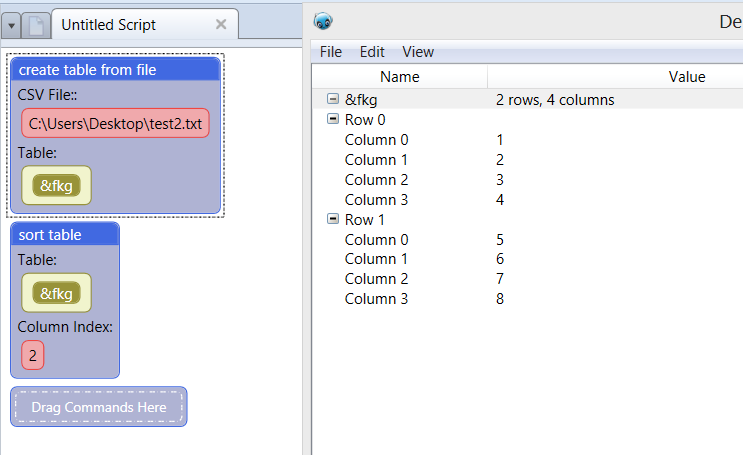This screenshot has height=455, width=743.
Task: Click the Name column header
Action: 399,77
